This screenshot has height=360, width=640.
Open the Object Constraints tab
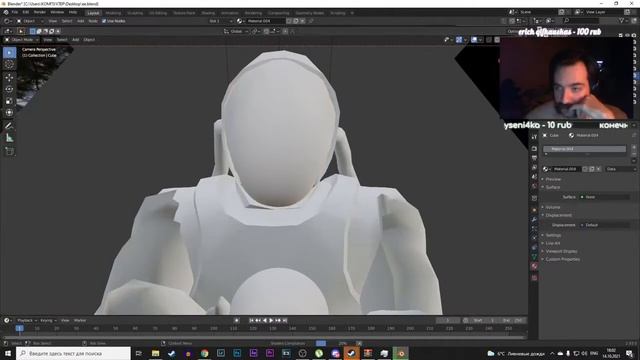pos(534,247)
